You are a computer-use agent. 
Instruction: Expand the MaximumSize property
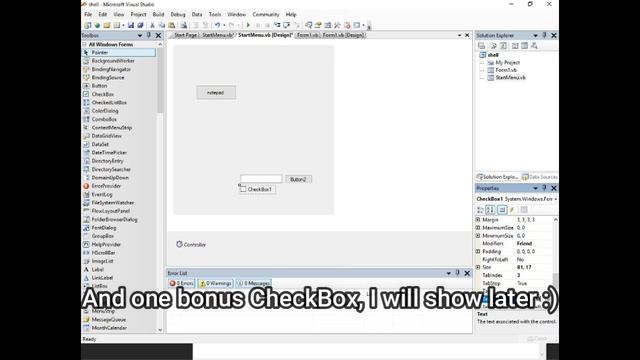[x=478, y=228]
